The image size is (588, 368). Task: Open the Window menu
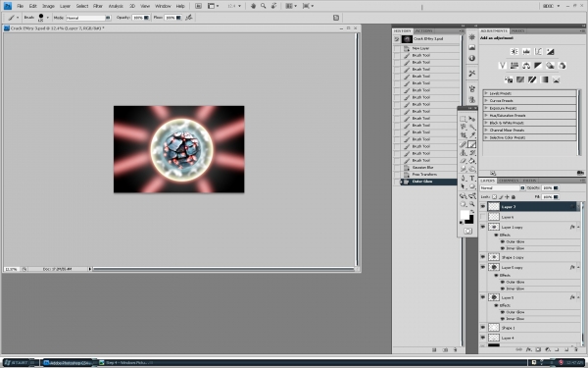click(x=163, y=6)
